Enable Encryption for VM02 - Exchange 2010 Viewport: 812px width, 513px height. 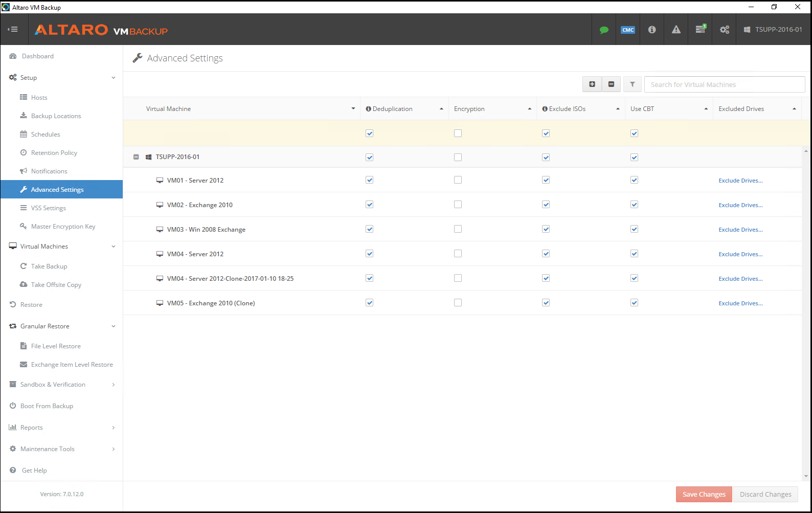(458, 205)
